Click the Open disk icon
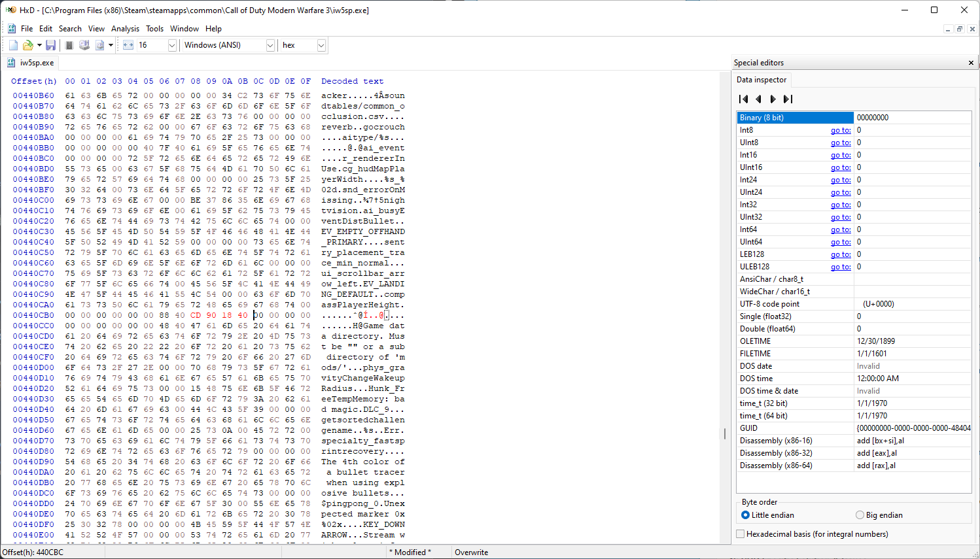980x559 pixels. tap(84, 45)
